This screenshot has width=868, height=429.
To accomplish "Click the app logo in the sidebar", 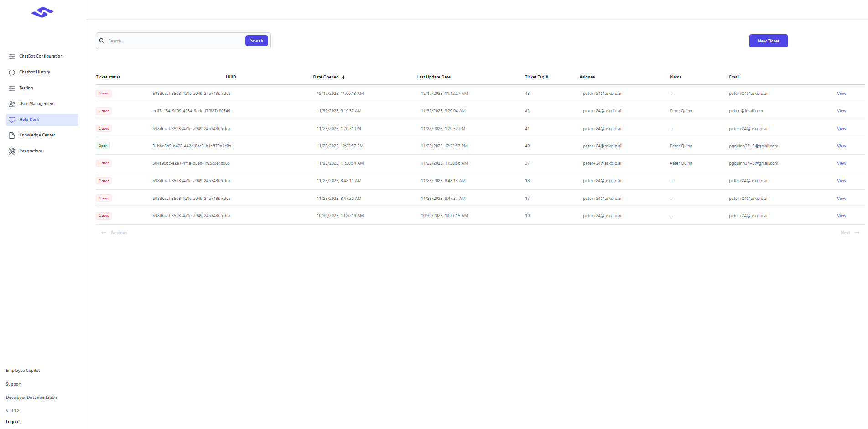I will [42, 13].
